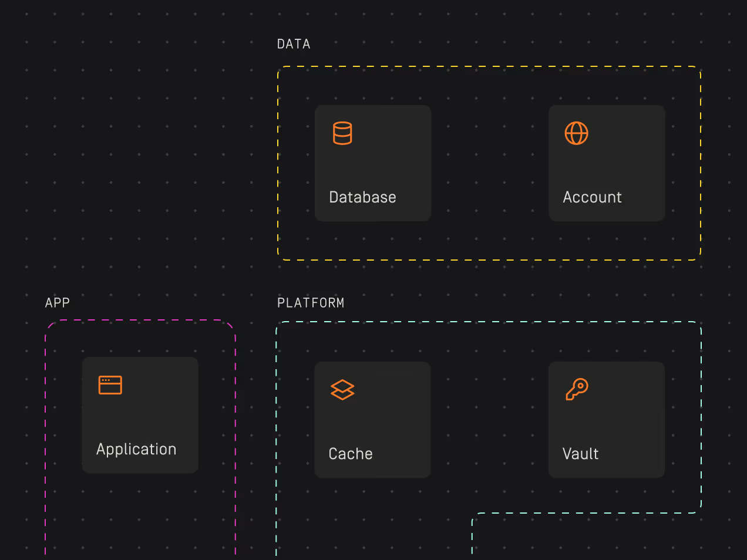This screenshot has height=560, width=747.
Task: Click the DATA group label
Action: (294, 43)
